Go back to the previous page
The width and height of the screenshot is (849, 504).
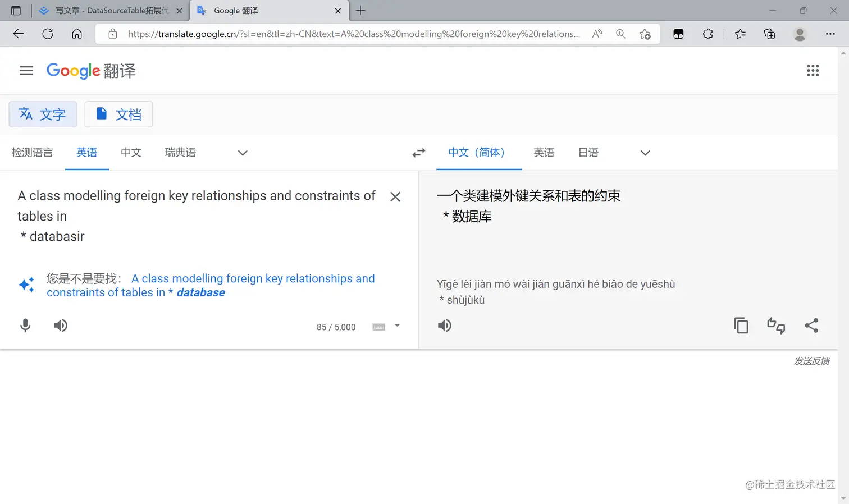click(19, 34)
